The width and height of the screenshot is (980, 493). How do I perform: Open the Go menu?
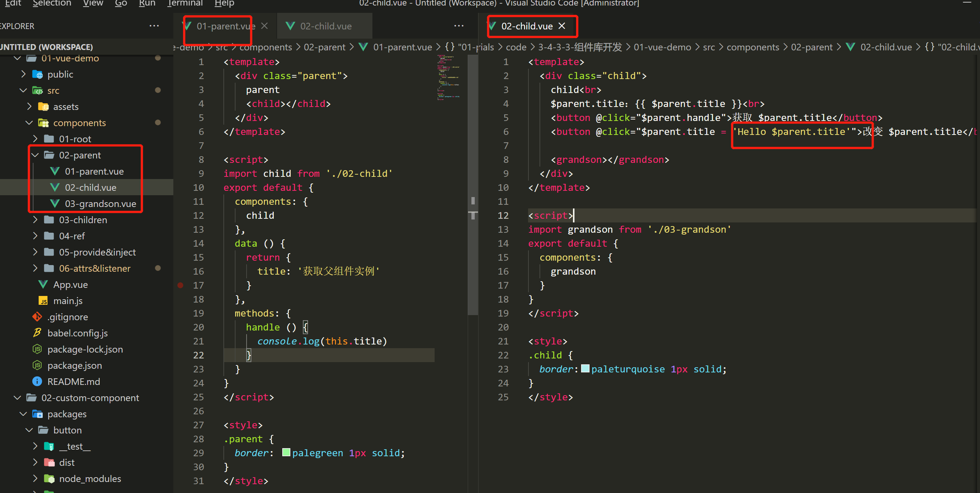tap(121, 3)
